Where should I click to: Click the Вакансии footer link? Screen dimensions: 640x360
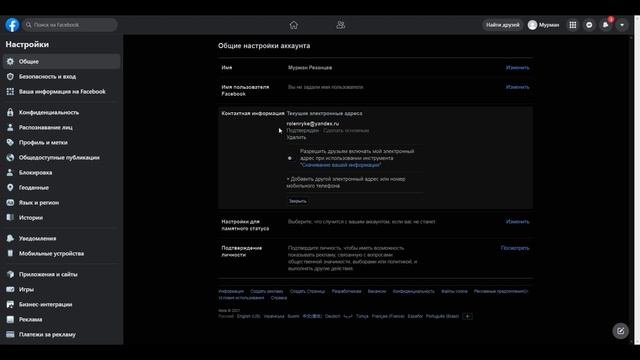[x=377, y=291]
